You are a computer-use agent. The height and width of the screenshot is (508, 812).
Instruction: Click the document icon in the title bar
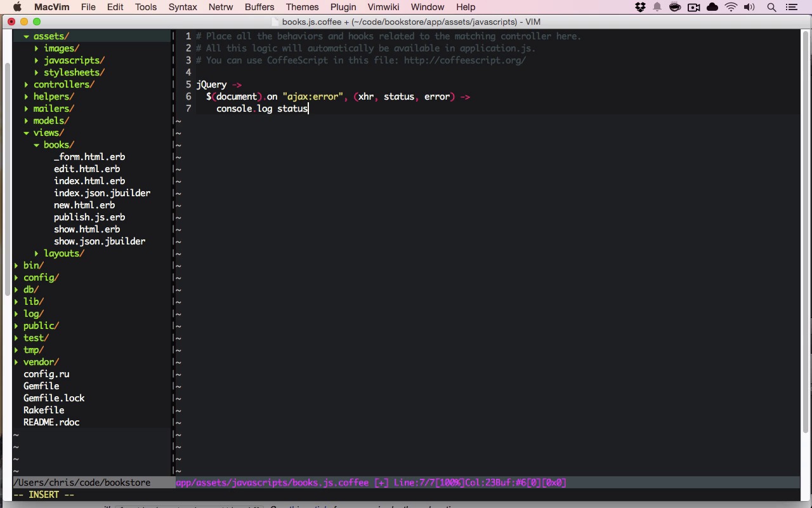click(275, 22)
